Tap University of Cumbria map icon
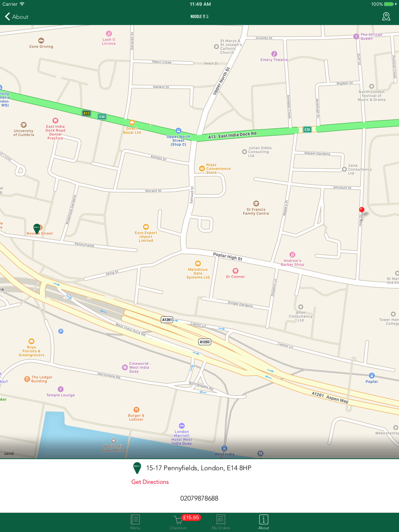The image size is (399, 532). tap(24, 125)
